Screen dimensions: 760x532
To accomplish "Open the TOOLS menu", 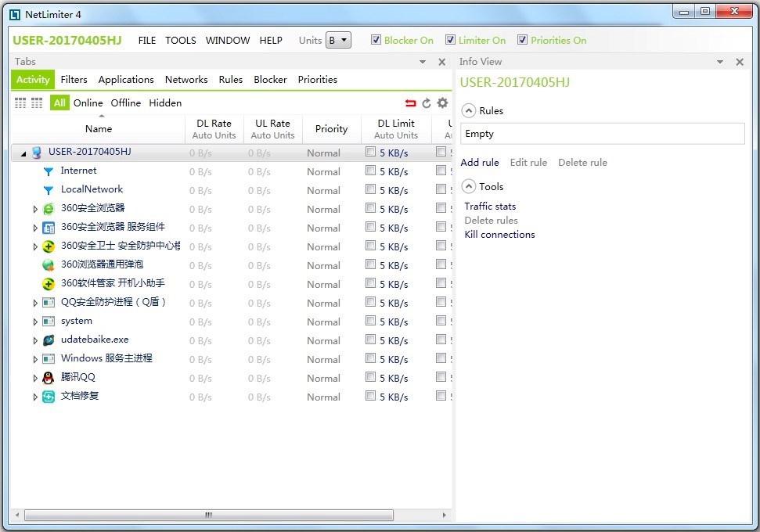I will 180,40.
